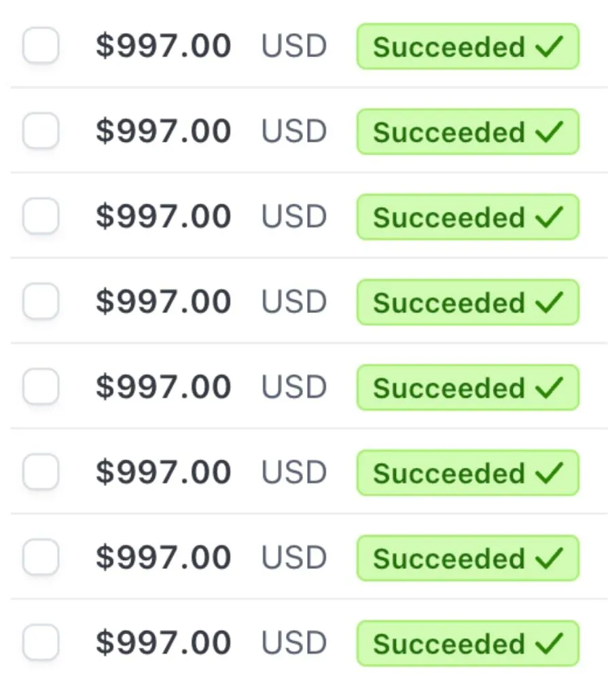This screenshot has height=700, width=608.
Task: Click the checkmark icon in the sixth row's badge
Action: click(549, 473)
